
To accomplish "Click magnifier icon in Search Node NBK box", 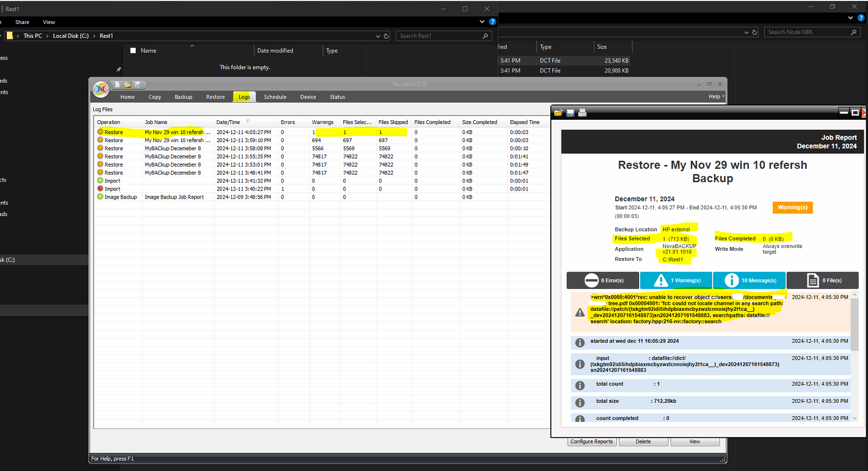I will 854,32.
